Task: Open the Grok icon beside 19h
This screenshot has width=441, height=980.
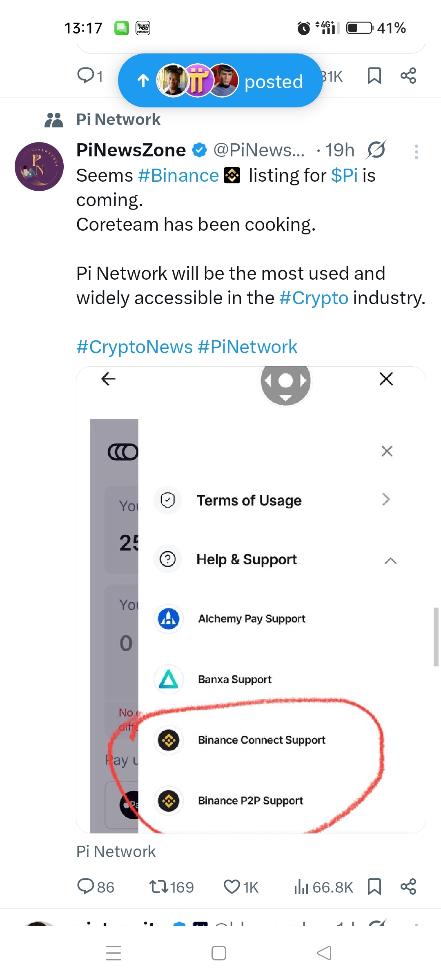Action: 376,150
